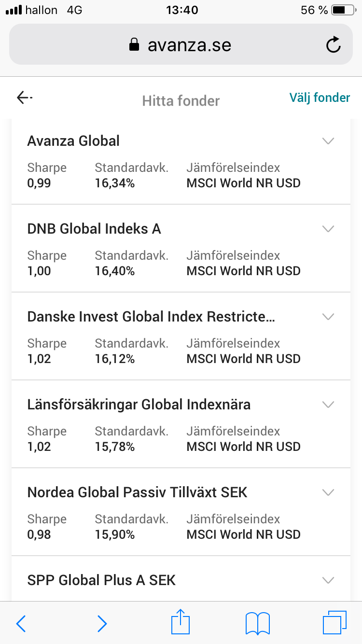Expand the DNB Global Indeks A row
This screenshot has height=644, width=362.
328,229
